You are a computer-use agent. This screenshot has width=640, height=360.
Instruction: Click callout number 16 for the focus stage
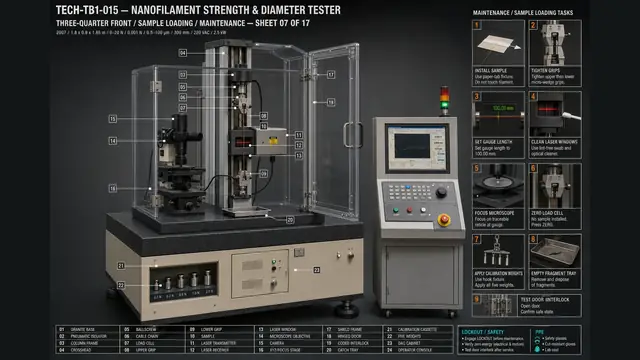113,188
